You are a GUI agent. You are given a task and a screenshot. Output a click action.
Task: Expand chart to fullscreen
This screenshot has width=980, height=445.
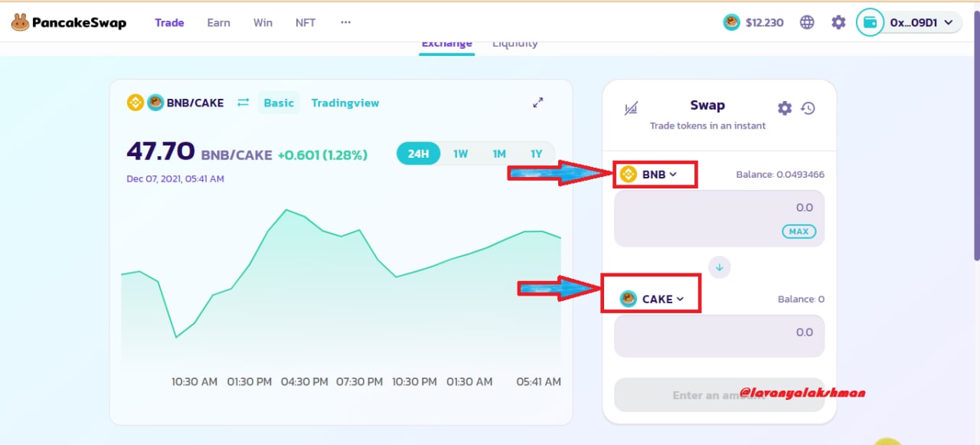pos(538,103)
